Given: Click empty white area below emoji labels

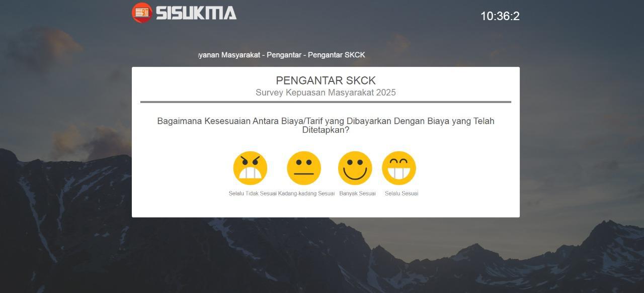Looking at the screenshot, I should pos(326,207).
